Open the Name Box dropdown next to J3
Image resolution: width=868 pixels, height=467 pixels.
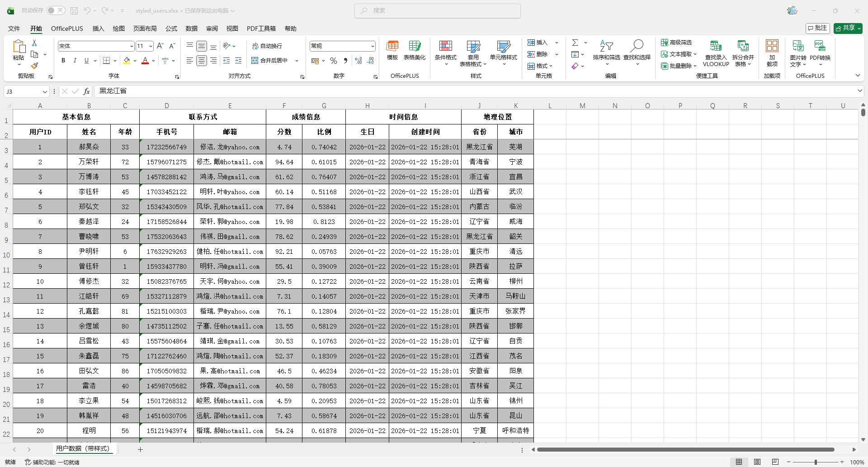click(x=45, y=92)
